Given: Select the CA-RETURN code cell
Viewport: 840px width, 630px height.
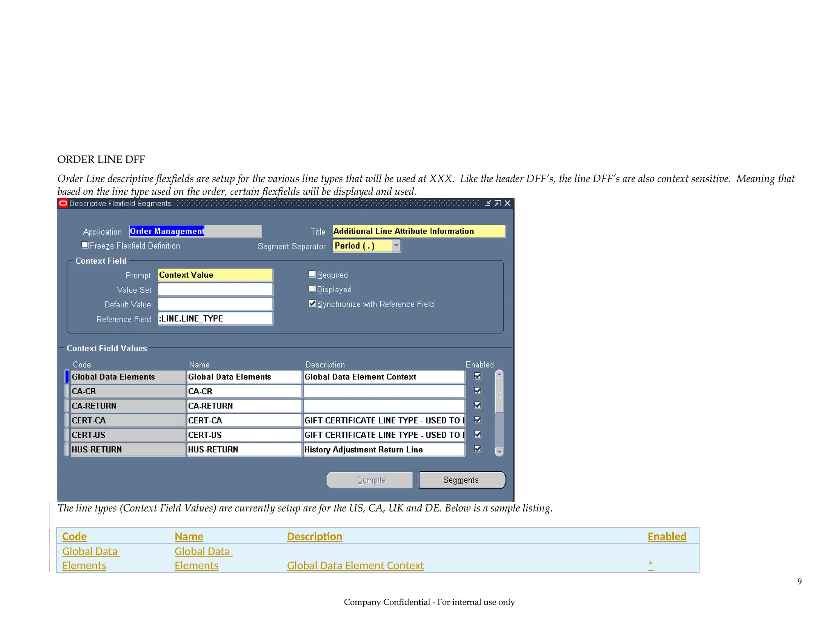Looking at the screenshot, I should click(128, 406).
